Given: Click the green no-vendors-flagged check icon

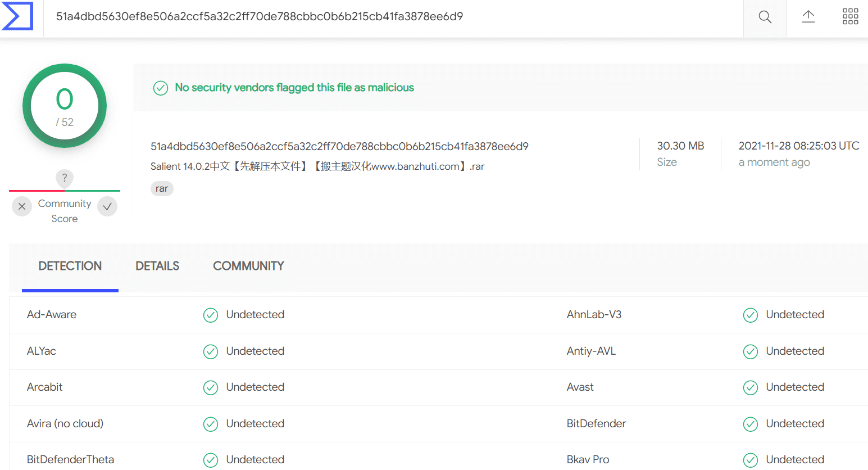Looking at the screenshot, I should pyautogui.click(x=161, y=88).
